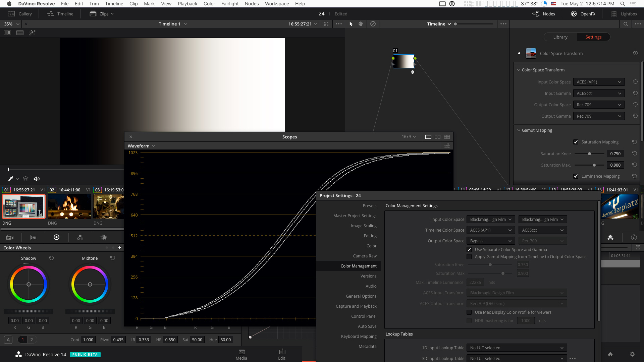Select the qualifier eyedropper tool

(x=10, y=179)
